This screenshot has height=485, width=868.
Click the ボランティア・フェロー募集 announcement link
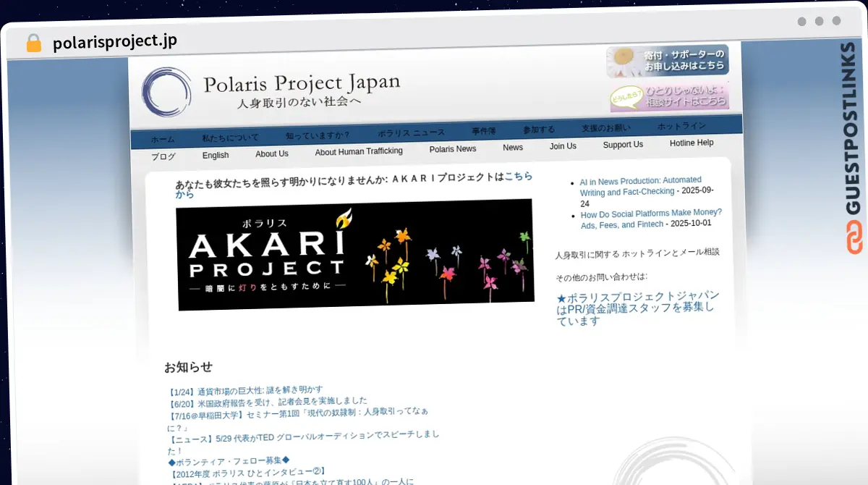tap(229, 460)
